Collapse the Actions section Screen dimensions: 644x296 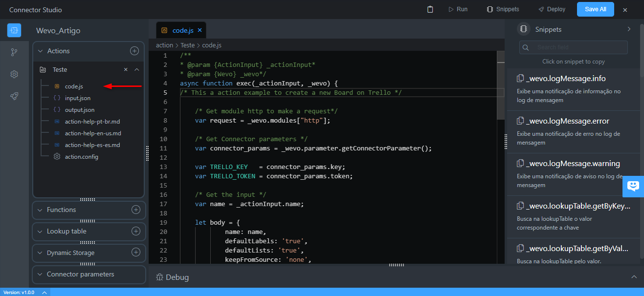pyautogui.click(x=40, y=51)
